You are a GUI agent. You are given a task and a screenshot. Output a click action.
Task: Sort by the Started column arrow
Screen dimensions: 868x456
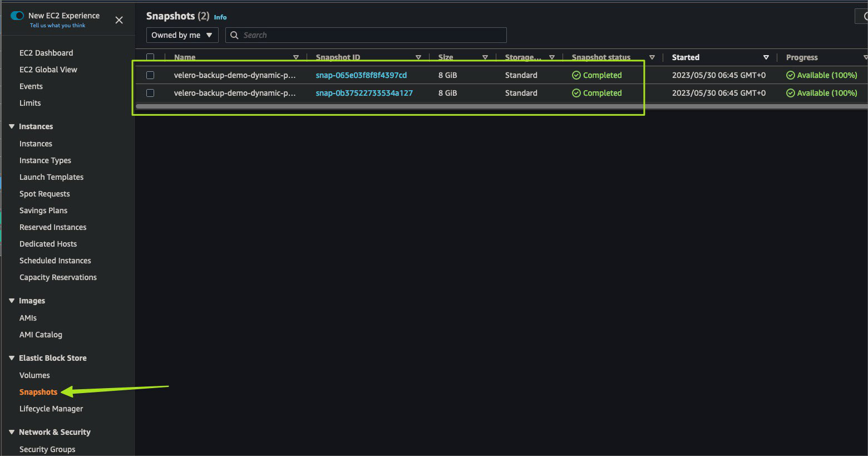point(766,57)
